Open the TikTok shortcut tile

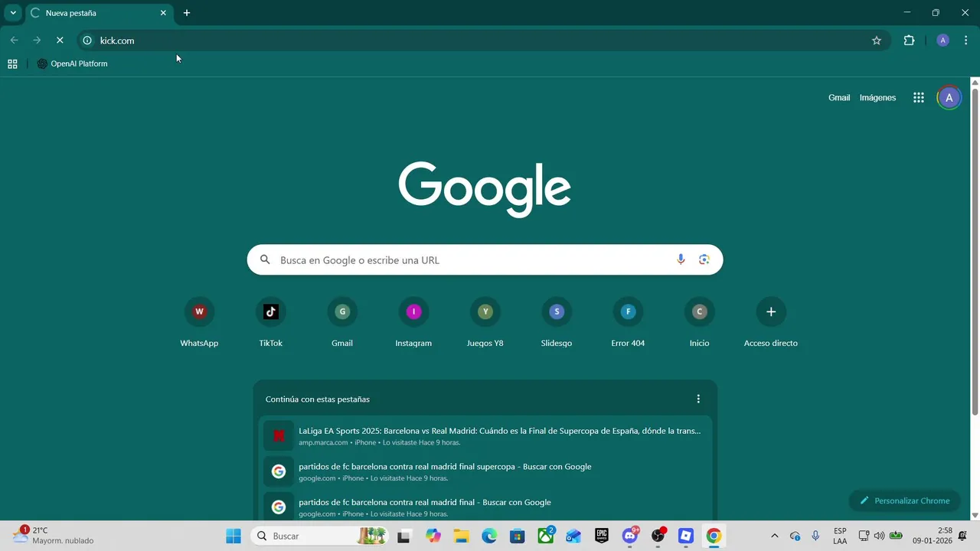270,322
